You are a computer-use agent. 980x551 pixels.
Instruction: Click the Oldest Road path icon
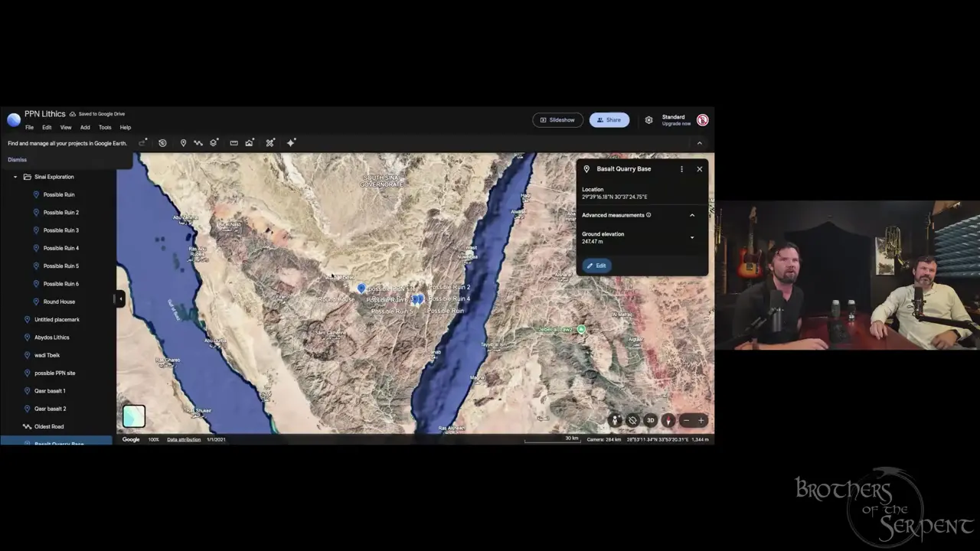point(27,426)
